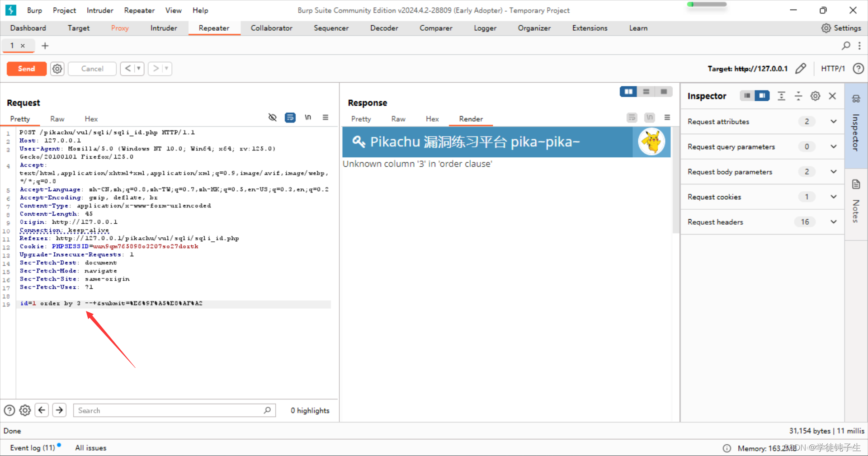Click the search magnifier in request search box
Viewport: 868px width, 456px height.
(x=267, y=410)
